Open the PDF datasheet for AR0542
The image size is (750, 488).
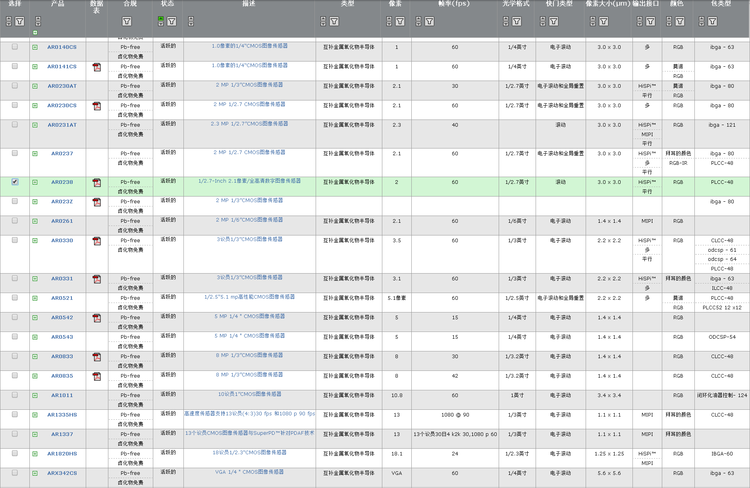[97, 318]
